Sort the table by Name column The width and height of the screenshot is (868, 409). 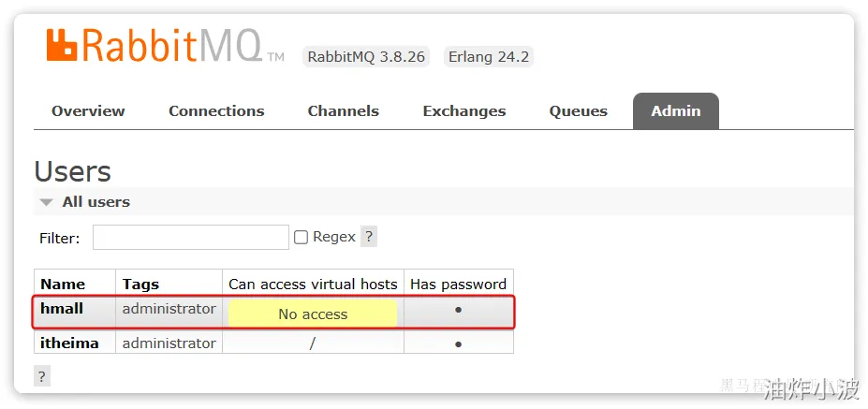click(x=63, y=284)
